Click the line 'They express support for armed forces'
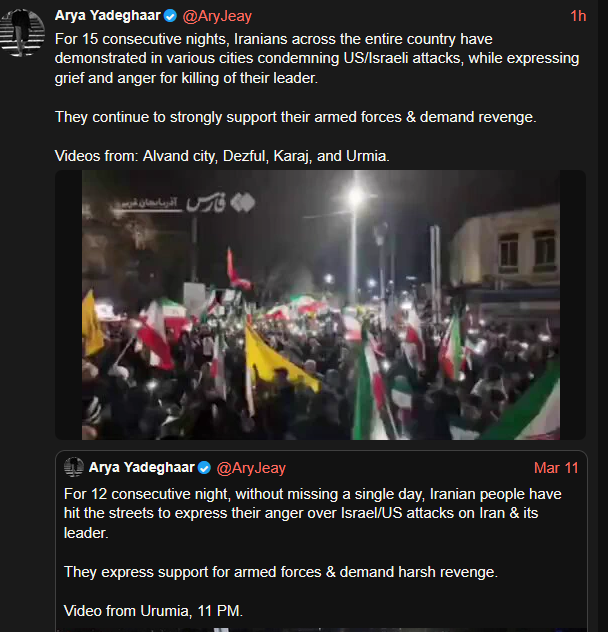This screenshot has height=632, width=608. [x=281, y=572]
